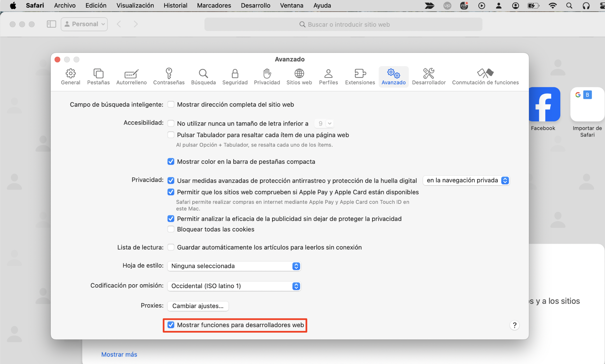The height and width of the screenshot is (364, 605).
Task: Open the Extensiones preferences pane
Action: 360,77
